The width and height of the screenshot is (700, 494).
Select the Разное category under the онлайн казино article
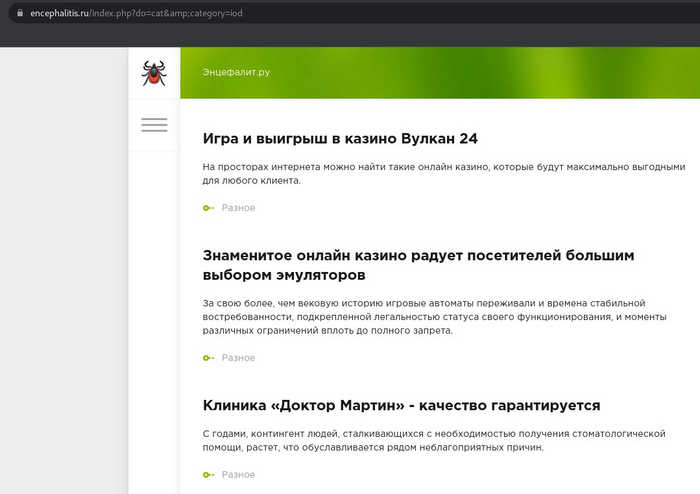[238, 358]
